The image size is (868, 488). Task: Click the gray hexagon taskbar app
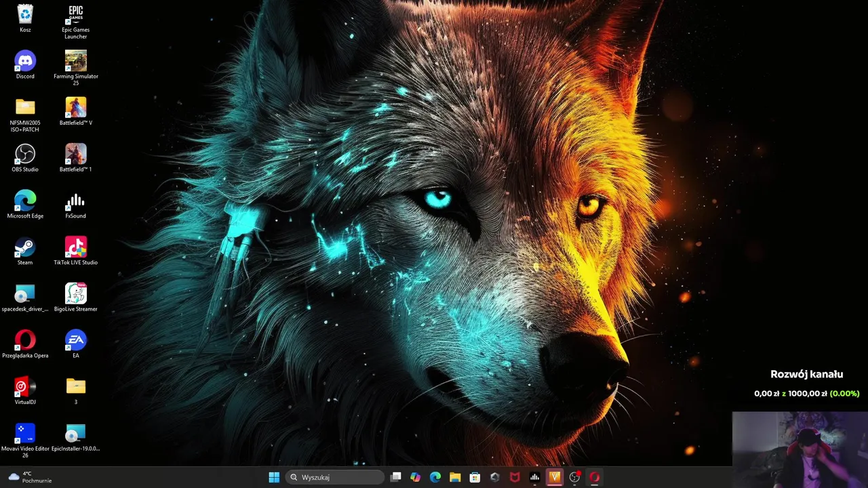(495, 477)
